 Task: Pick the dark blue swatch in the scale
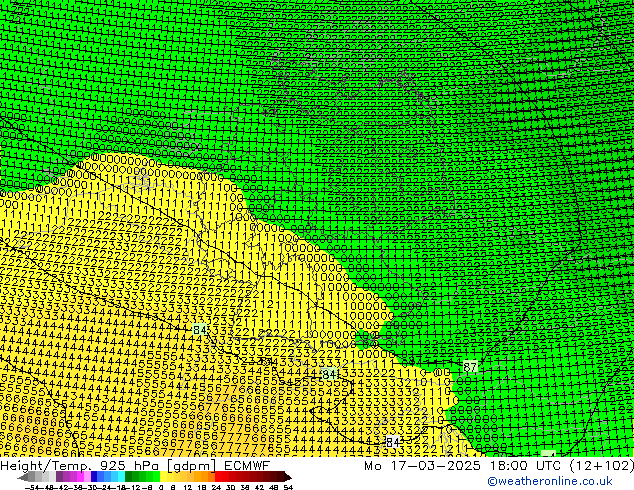pyautogui.click(x=94, y=477)
